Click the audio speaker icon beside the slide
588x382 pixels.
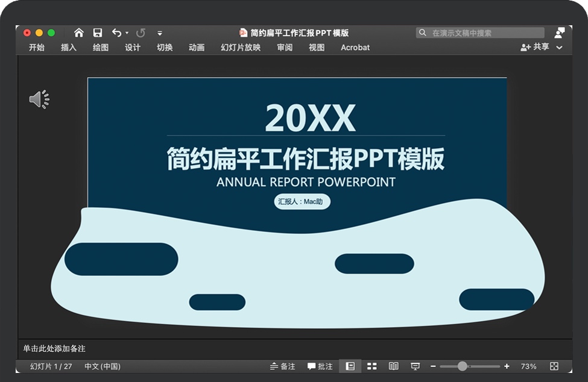[39, 99]
